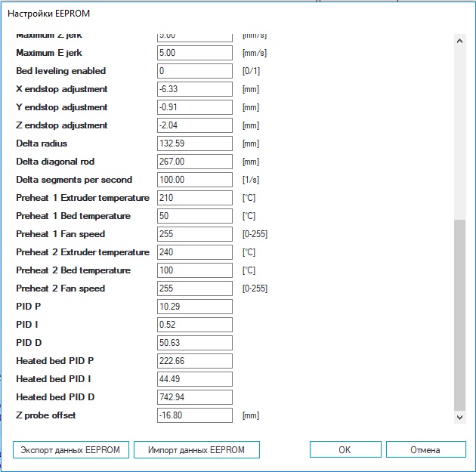This screenshot has height=472, width=476.
Task: Cancel with the Отмена button
Action: click(425, 449)
